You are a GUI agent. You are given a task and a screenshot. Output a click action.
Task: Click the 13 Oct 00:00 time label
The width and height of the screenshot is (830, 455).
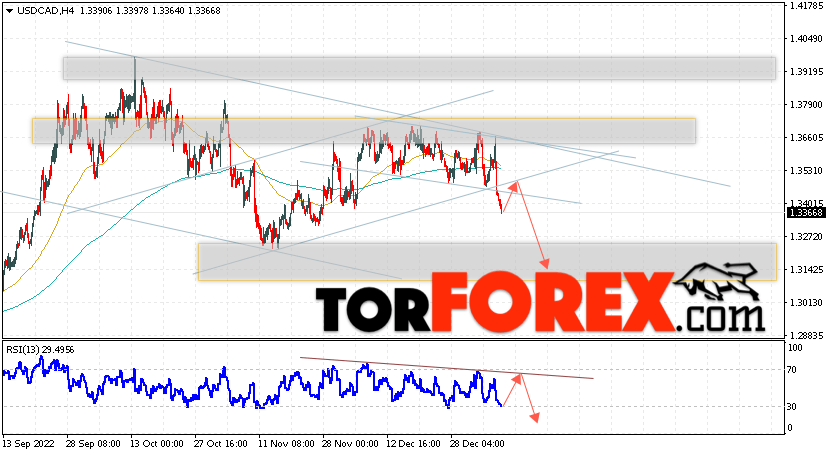point(157,444)
